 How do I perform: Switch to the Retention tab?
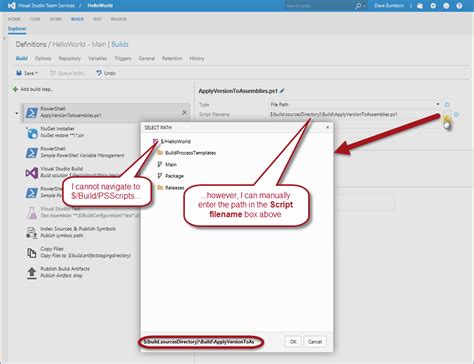click(172, 58)
